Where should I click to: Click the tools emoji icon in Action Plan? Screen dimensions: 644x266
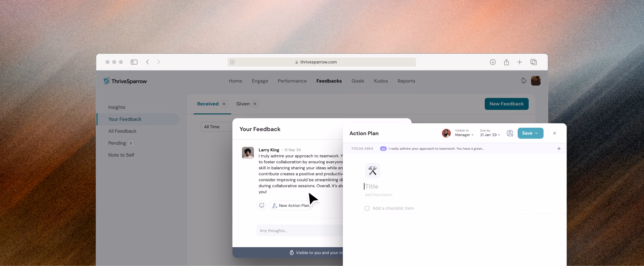click(x=373, y=171)
